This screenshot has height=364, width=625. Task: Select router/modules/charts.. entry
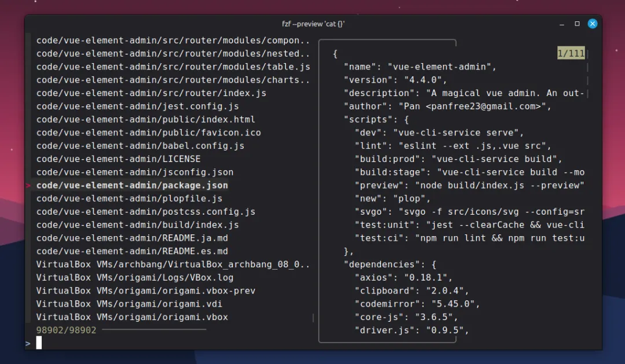tap(173, 80)
